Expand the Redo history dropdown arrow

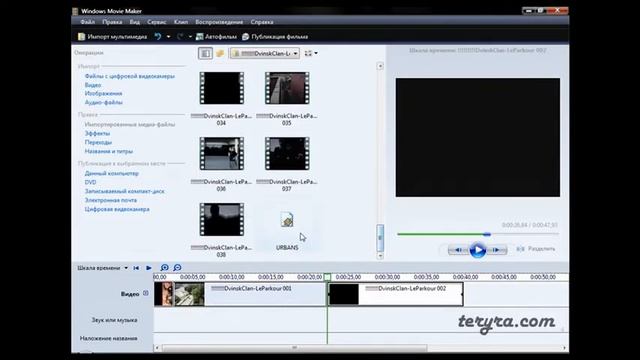[190, 37]
